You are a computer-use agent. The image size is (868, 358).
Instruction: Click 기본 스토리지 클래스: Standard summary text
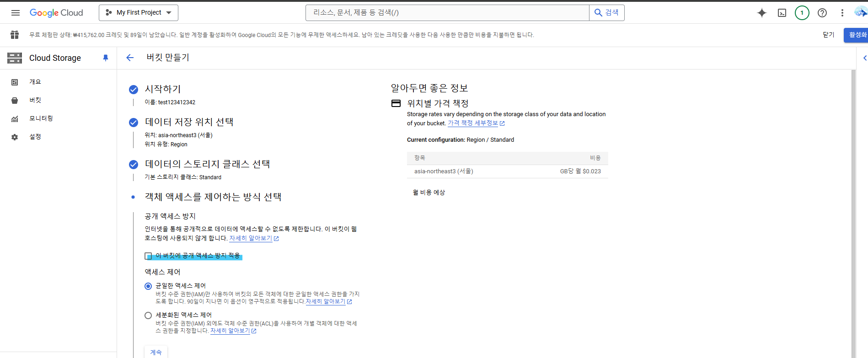pos(183,177)
